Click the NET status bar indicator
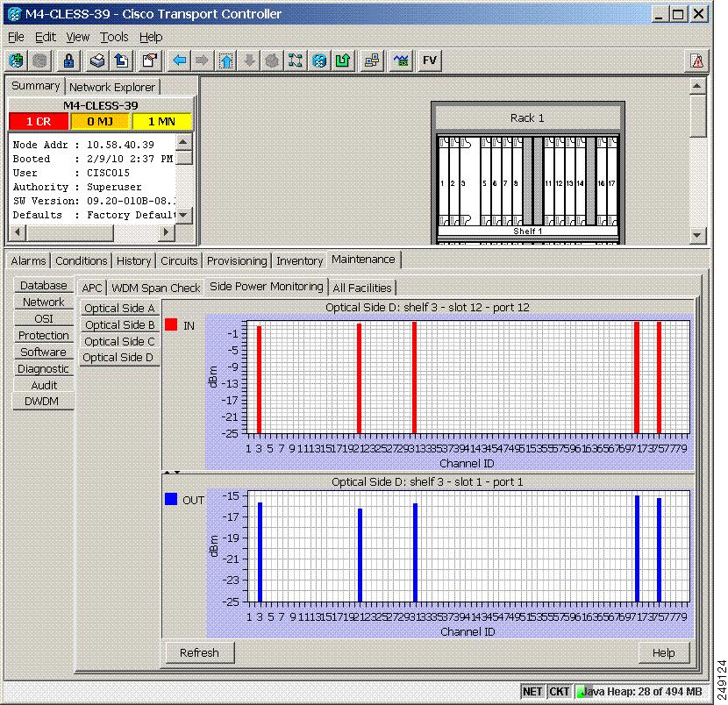Screen dimensions: 728x705 (532, 692)
